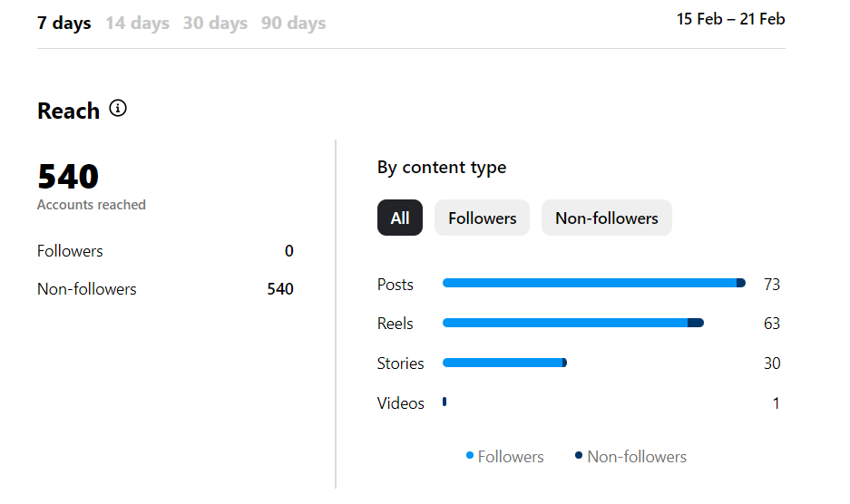Filter content type by Non-followers

[x=606, y=218]
